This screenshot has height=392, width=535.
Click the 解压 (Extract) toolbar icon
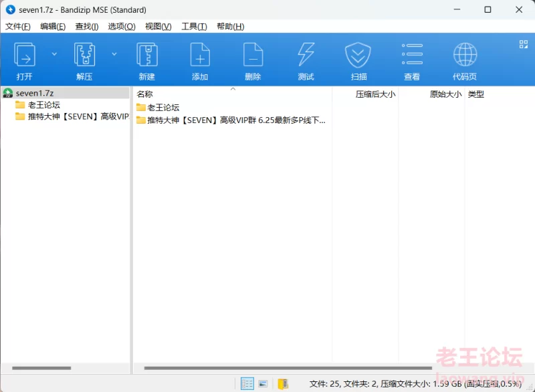pos(84,55)
